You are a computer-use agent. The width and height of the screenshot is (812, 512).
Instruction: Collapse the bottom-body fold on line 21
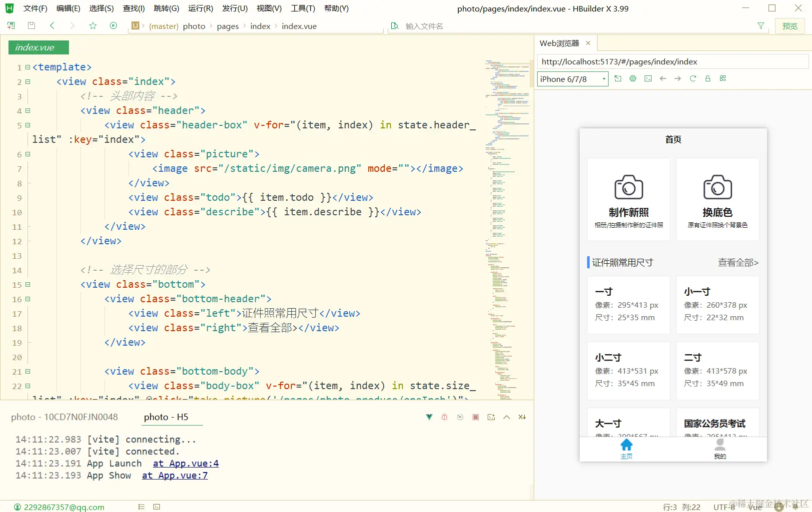28,371
